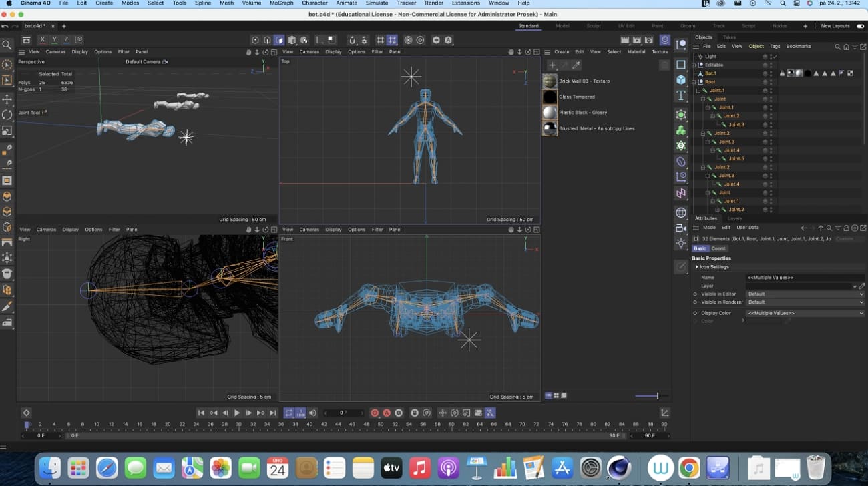The width and height of the screenshot is (868, 486).
Task: Select the Brick Wall 03 material thumbnail
Action: pyautogui.click(x=550, y=81)
